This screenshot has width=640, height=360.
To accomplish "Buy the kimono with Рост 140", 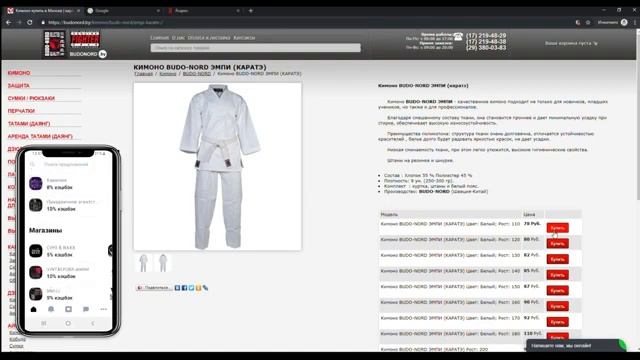I will [x=558, y=275].
